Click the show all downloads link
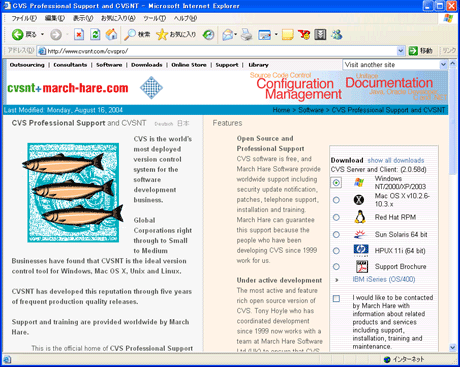460x367 pixels. (396, 160)
